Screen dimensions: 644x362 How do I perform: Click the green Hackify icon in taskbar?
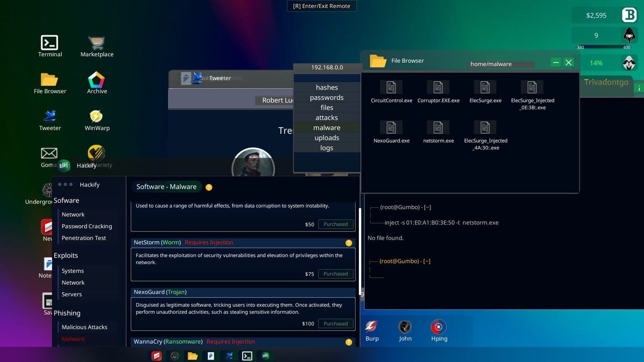point(266,356)
